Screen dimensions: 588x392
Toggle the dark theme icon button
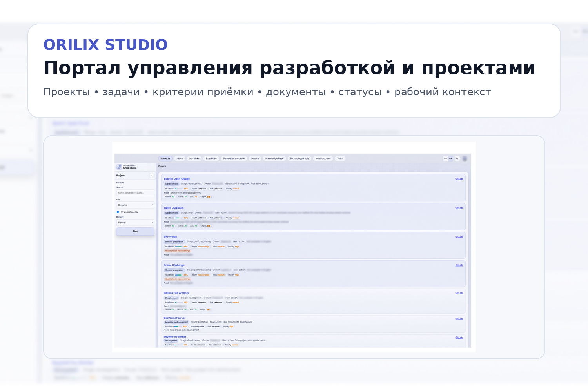(457, 159)
